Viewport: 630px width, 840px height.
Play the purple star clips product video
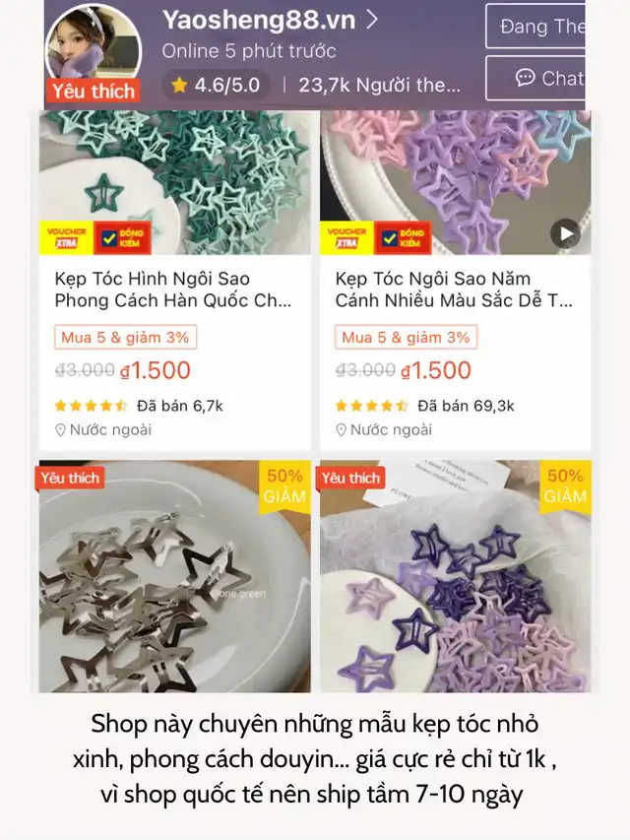(565, 233)
